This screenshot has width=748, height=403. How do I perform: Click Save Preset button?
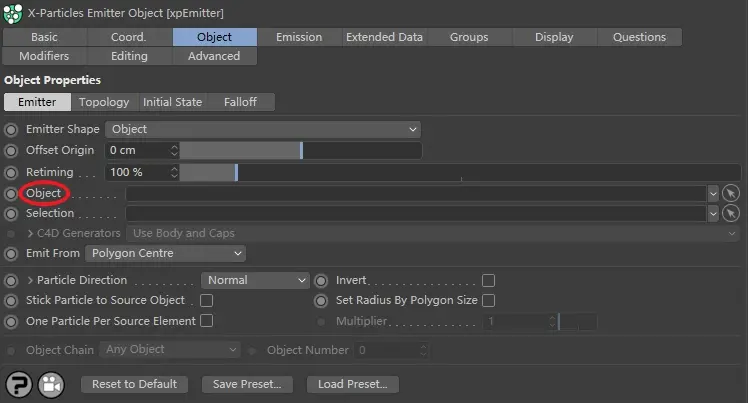click(247, 384)
